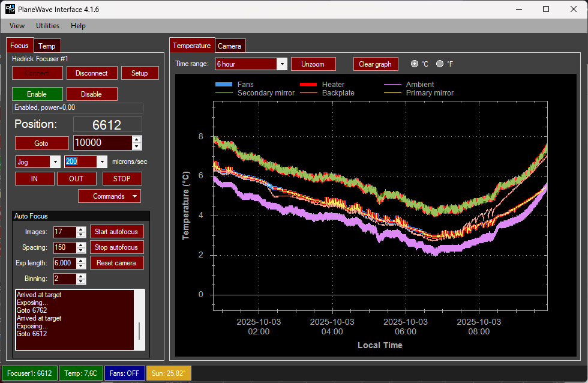Viewport: 588px width, 383px height.
Task: Open the Utilities menu
Action: [x=47, y=26]
